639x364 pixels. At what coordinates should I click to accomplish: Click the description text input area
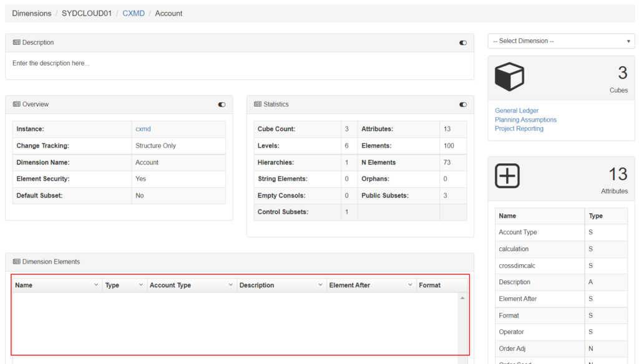239,64
